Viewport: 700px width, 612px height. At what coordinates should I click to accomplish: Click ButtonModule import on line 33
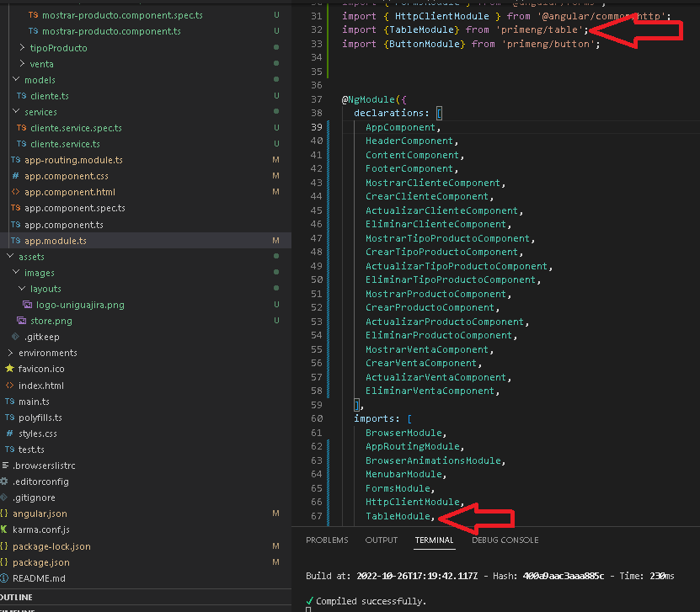pyautogui.click(x=424, y=44)
